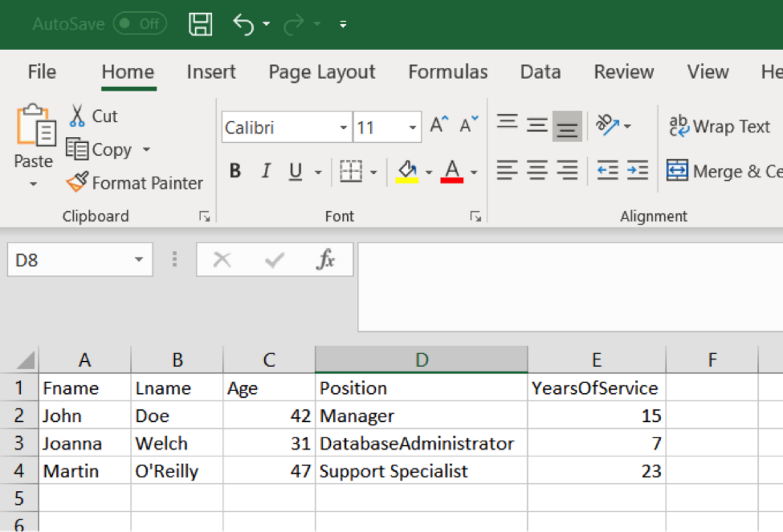Select row 3 header
This screenshot has width=783, height=532.
pos(19,443)
